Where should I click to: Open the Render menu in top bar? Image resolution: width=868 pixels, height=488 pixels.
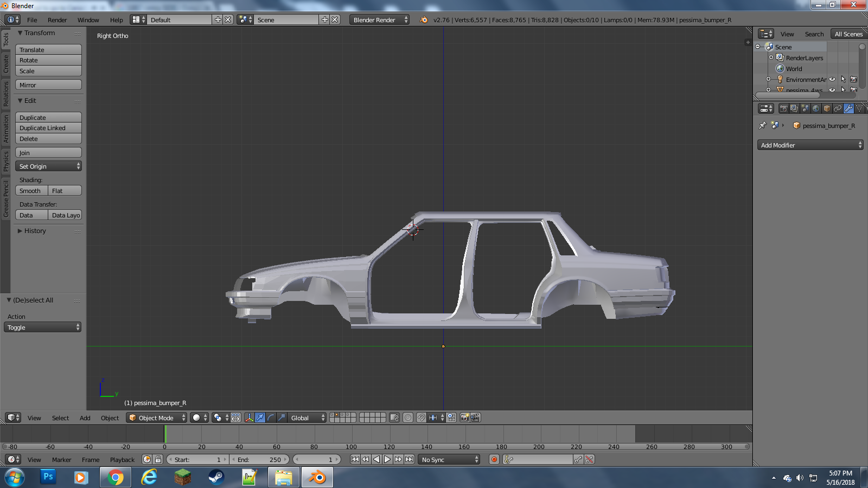coord(57,20)
